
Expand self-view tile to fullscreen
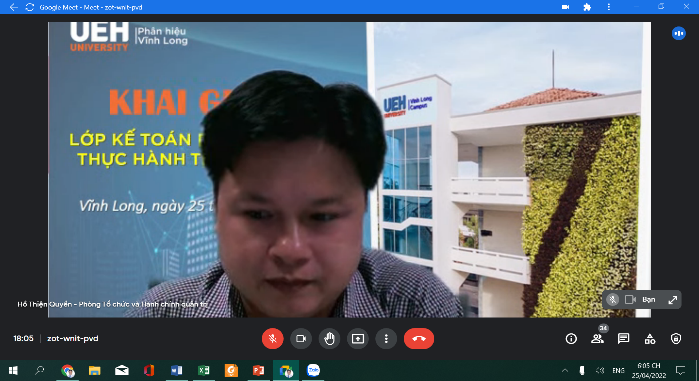tap(673, 300)
